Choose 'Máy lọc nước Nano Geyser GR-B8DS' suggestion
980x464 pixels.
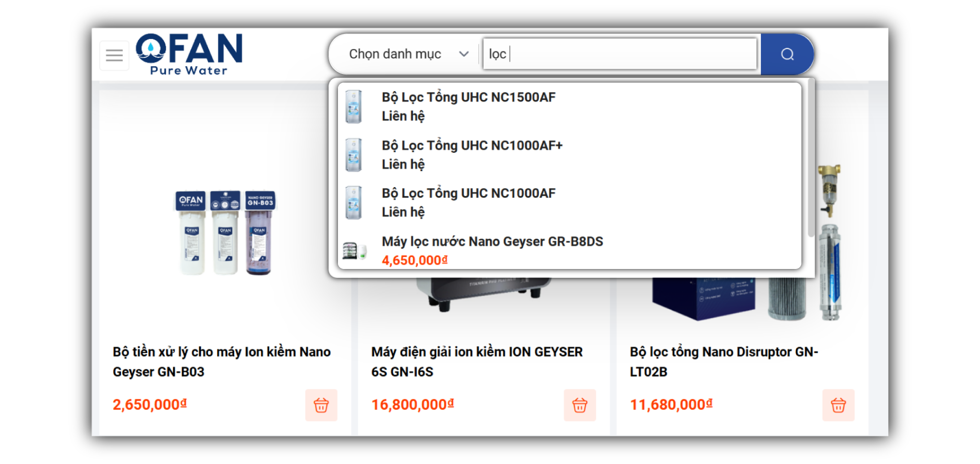coord(492,242)
